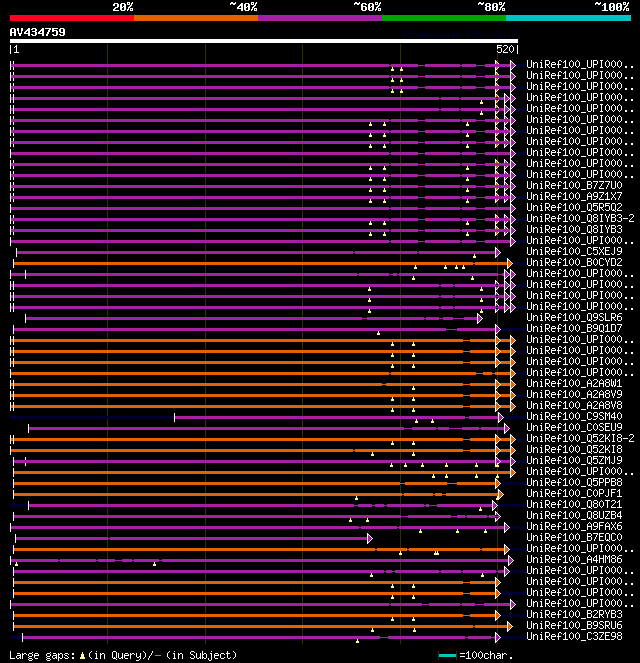Select the UniRef100_A9FAX6 label
Image resolution: width=640 pixels, height=663 pixels.
point(574,526)
